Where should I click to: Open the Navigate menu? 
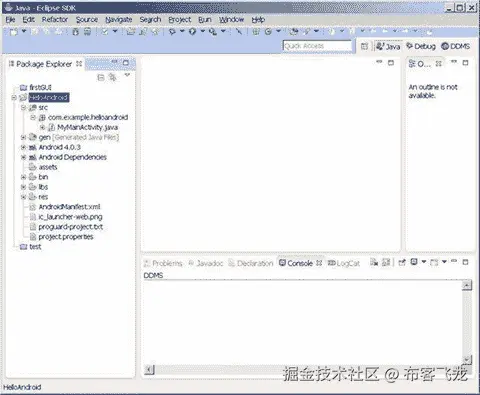click(x=119, y=20)
